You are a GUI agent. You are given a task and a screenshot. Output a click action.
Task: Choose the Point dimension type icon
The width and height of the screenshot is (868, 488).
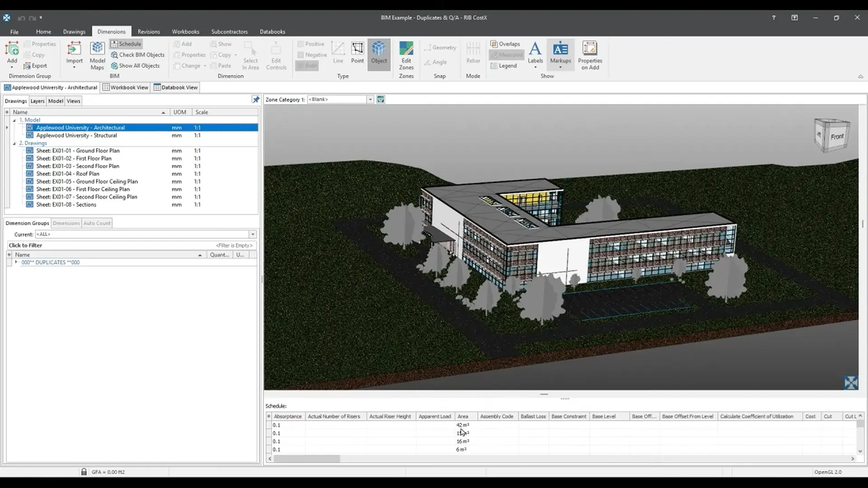click(x=357, y=52)
